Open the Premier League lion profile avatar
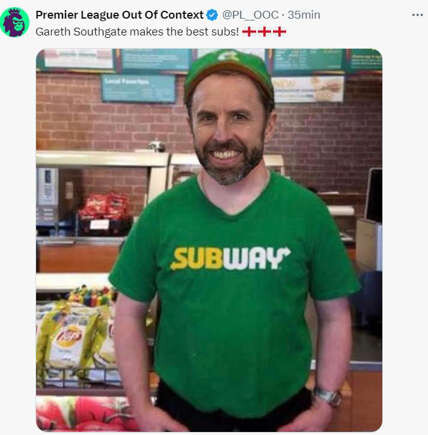The image size is (428, 435). (x=15, y=22)
